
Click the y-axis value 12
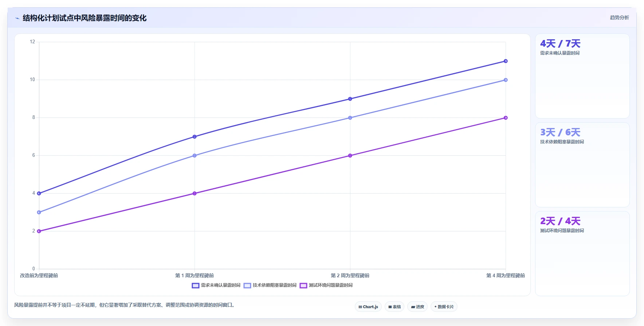coord(32,42)
